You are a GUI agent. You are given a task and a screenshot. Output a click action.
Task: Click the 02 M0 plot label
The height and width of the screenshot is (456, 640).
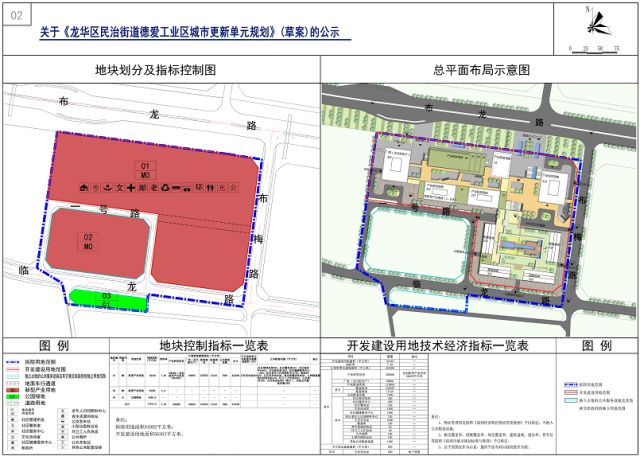pos(88,242)
